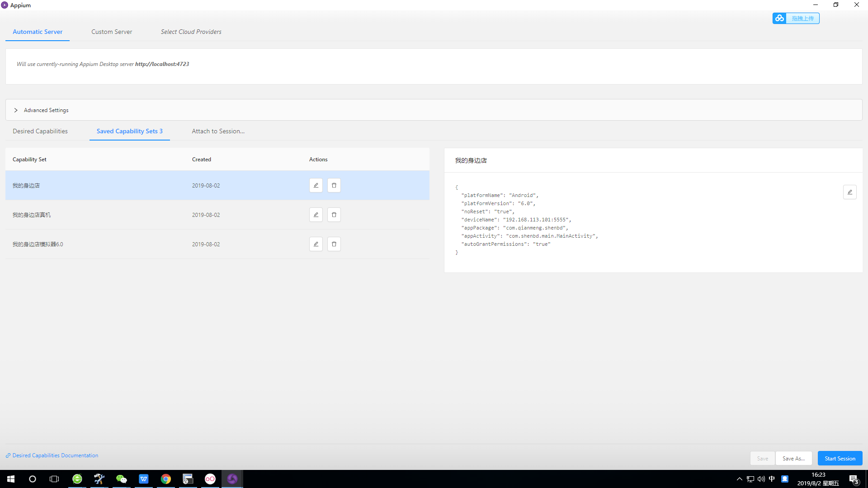The image size is (868, 488).
Task: Show hidden system tray icons
Action: [739, 479]
